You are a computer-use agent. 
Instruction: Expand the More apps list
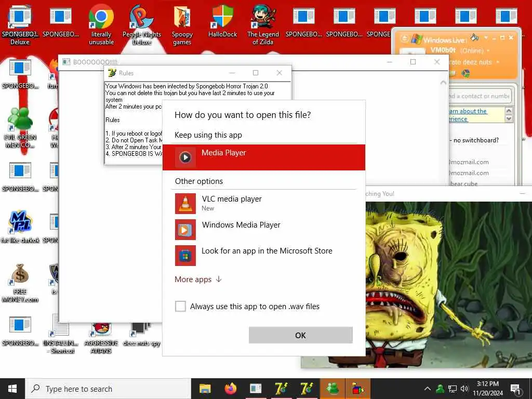coord(198,279)
